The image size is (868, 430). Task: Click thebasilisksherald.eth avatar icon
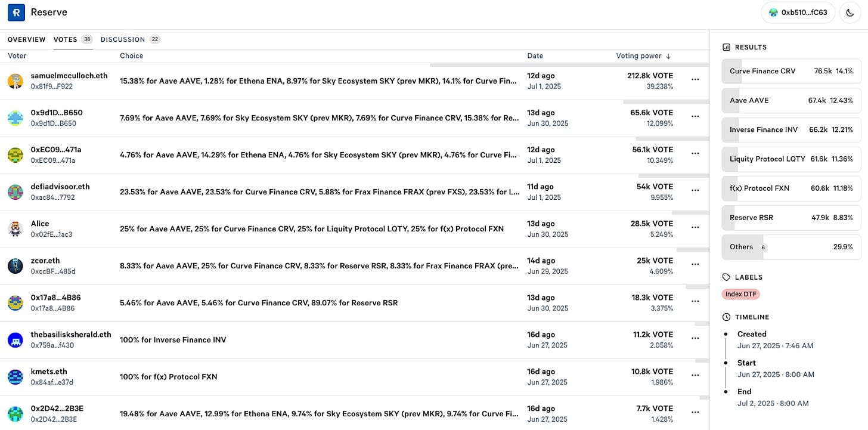(15, 340)
